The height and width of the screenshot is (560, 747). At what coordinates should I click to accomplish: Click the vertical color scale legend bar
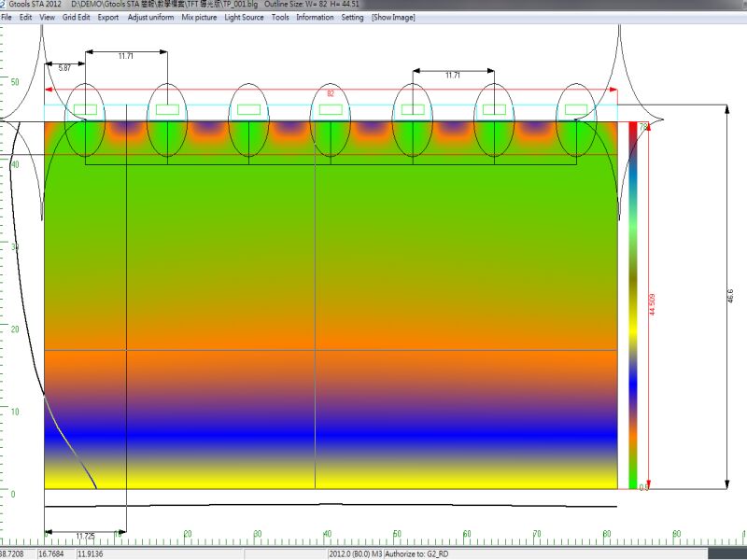[x=633, y=305]
